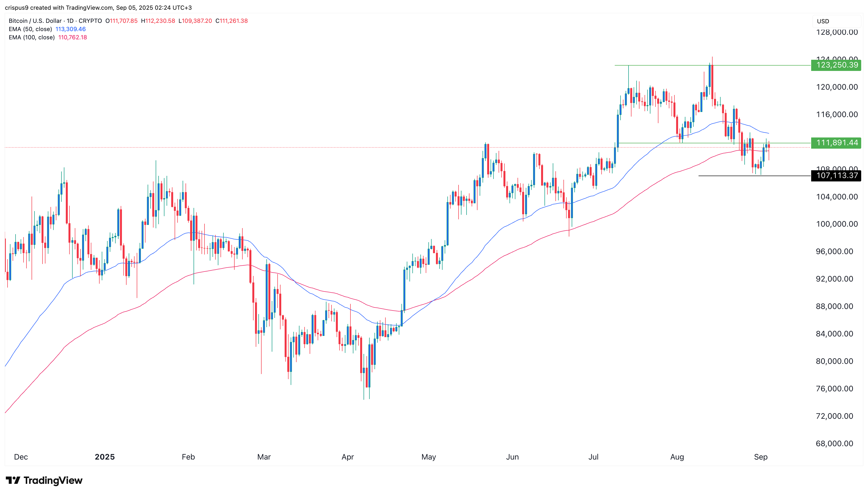Viewport: 868px width, 495px height.
Task: Select the 123,250.39 green price label
Action: click(836, 65)
